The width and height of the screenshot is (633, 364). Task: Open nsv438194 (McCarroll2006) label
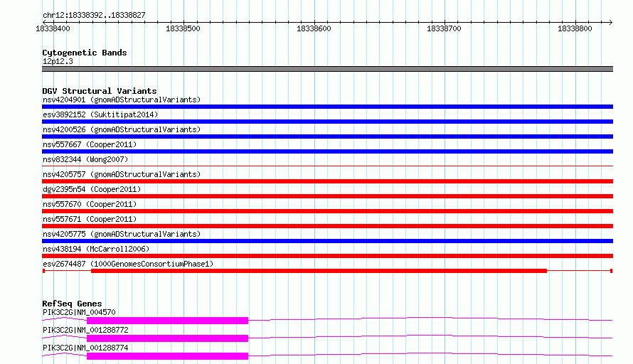tap(96, 249)
